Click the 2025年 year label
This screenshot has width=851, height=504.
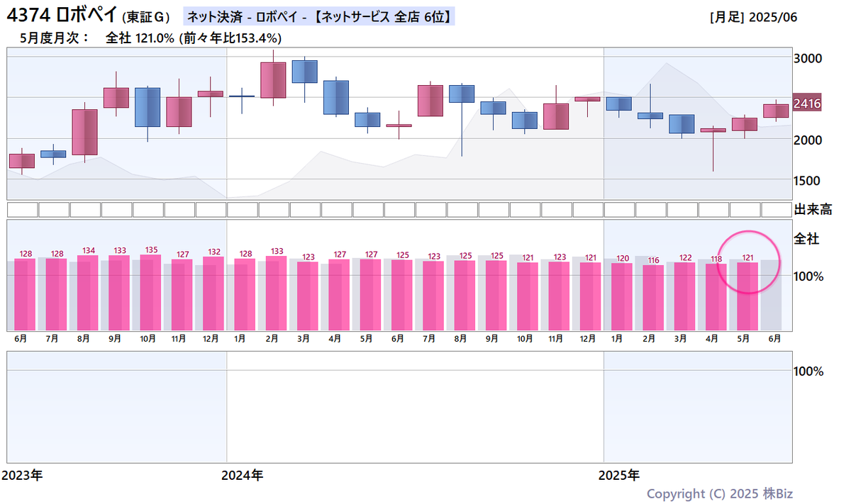[619, 475]
